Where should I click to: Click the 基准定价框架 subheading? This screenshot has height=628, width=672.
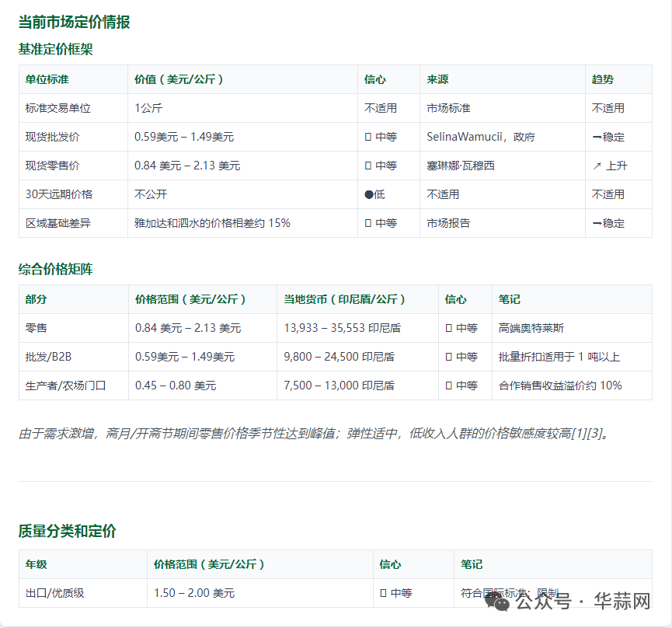pyautogui.click(x=56, y=49)
